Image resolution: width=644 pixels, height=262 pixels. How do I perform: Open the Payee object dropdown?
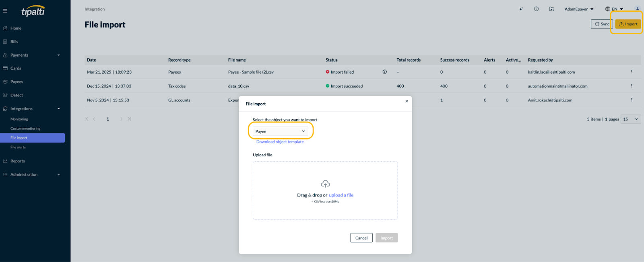(281, 131)
